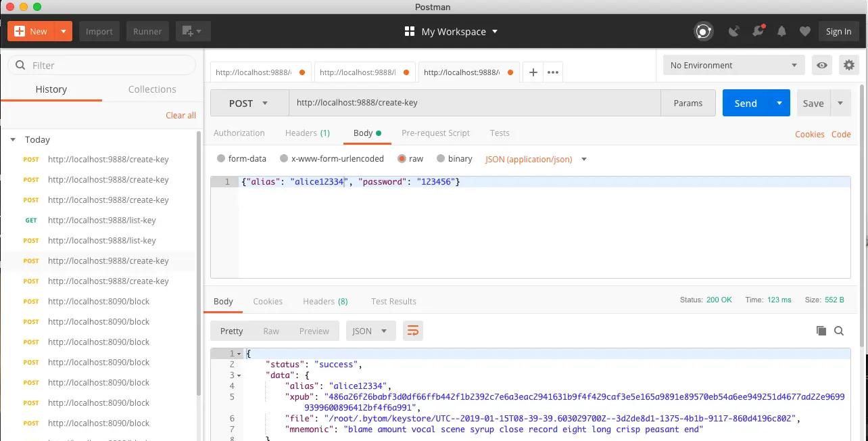This screenshot has height=441, width=868.
Task: Open the tab options ellipsis menu
Action: click(553, 72)
